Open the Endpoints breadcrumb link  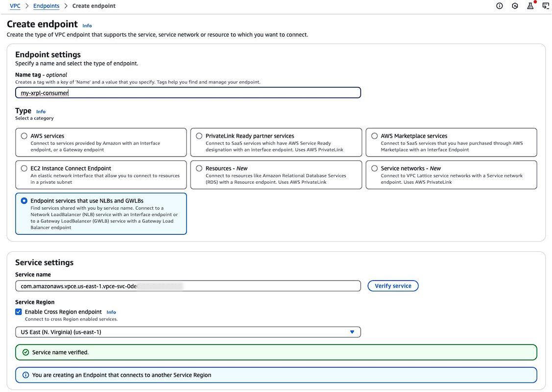pyautogui.click(x=46, y=6)
